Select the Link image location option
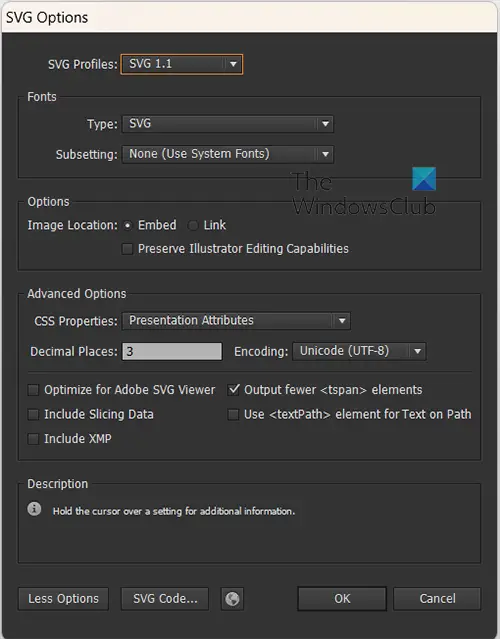This screenshot has height=639, width=500. pos(193,225)
